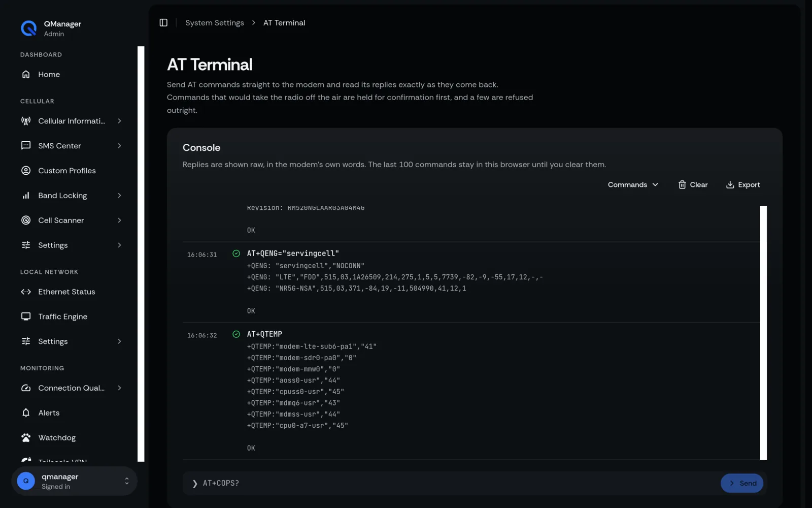Click the QManager logo icon
Viewport: 812px width, 508px height.
pyautogui.click(x=28, y=28)
